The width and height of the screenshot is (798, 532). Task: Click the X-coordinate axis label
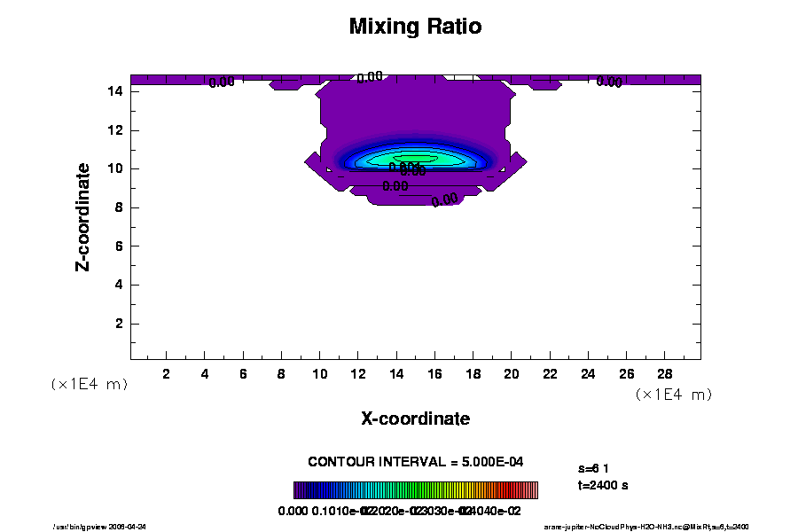tap(415, 419)
